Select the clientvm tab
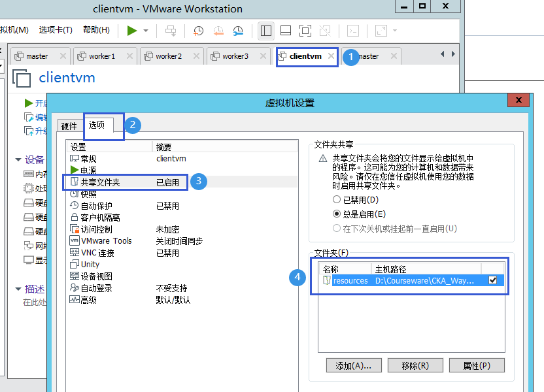The width and height of the screenshot is (544, 392). (x=305, y=56)
